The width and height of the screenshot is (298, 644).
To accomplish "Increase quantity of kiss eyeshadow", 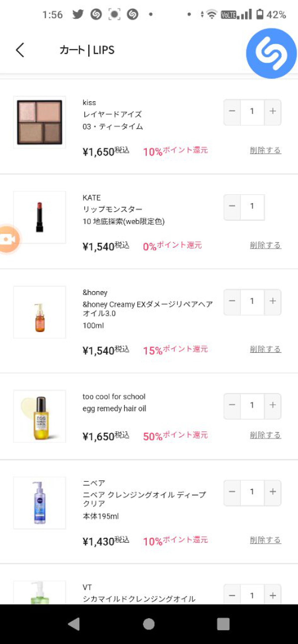I will click(273, 111).
